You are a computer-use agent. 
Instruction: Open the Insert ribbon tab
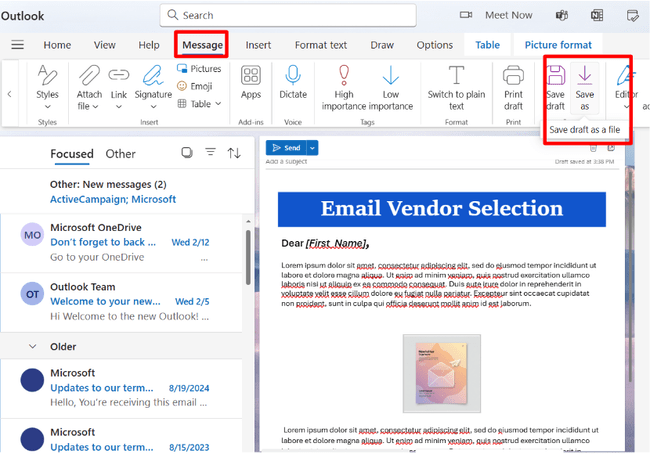(x=258, y=45)
